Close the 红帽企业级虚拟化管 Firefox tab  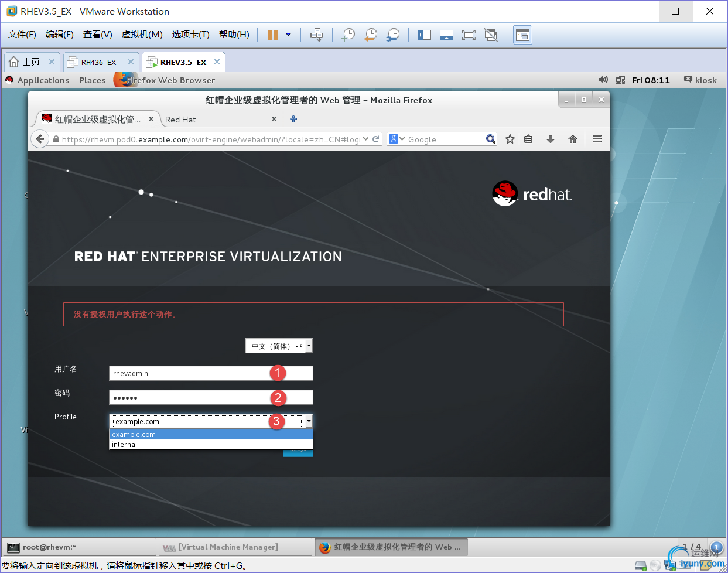point(151,119)
